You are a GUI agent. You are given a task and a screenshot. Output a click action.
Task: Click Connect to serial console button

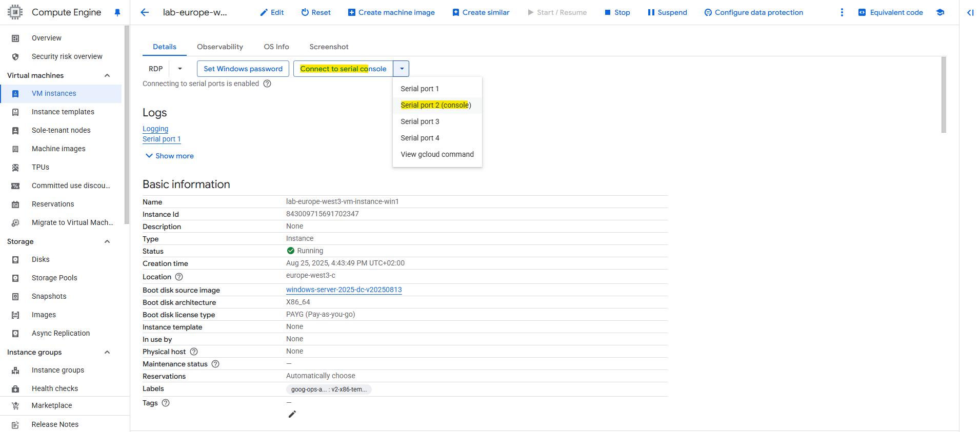click(343, 69)
